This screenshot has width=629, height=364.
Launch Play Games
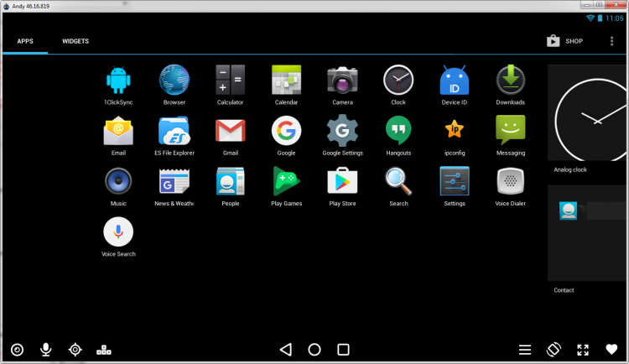pyautogui.click(x=287, y=186)
